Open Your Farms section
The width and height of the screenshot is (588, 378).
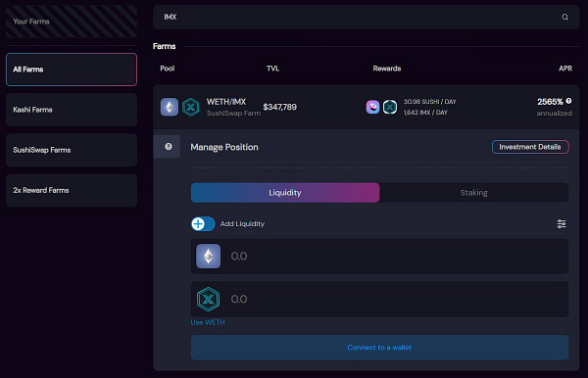point(72,22)
